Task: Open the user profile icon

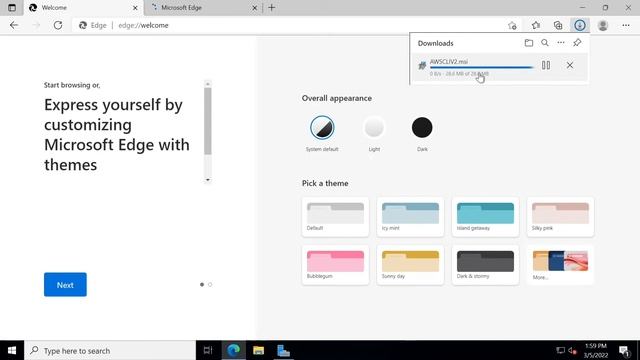Action: (603, 25)
